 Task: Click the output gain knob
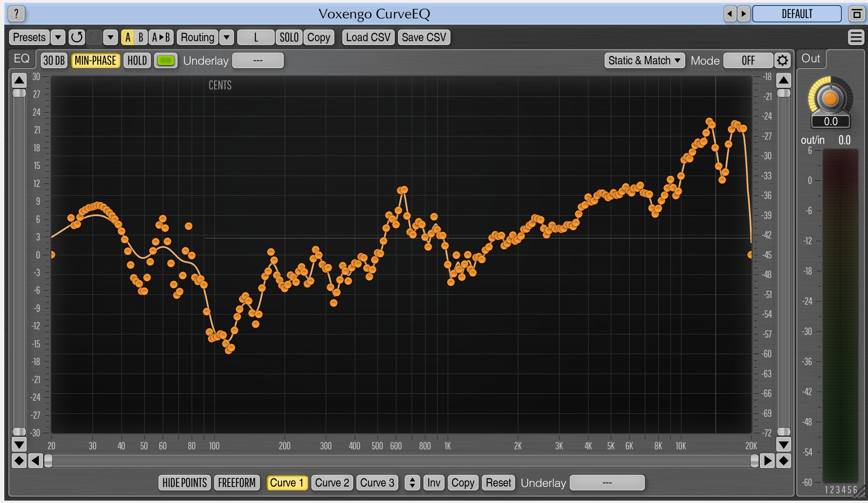tap(830, 98)
